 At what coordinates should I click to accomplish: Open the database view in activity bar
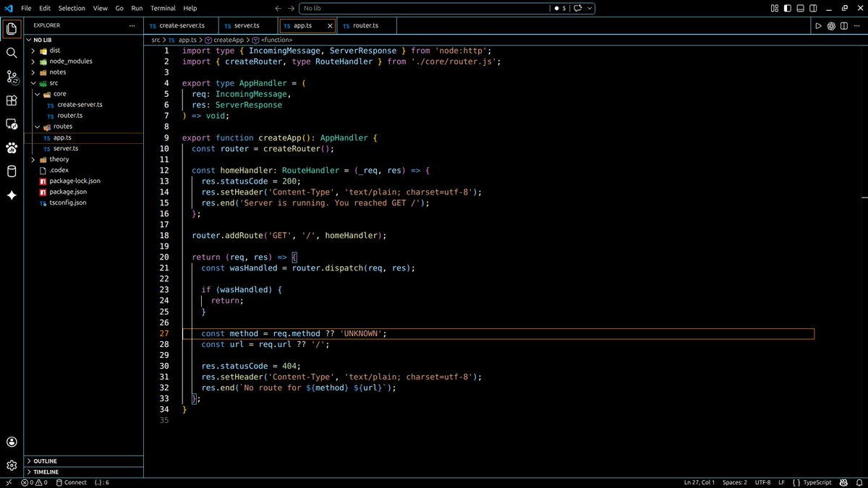(12, 171)
